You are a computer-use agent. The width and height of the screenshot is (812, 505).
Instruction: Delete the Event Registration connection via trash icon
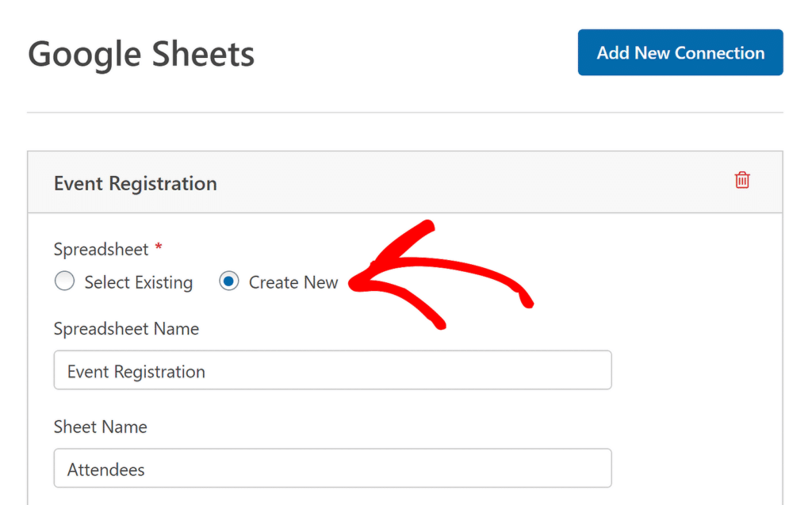click(742, 180)
